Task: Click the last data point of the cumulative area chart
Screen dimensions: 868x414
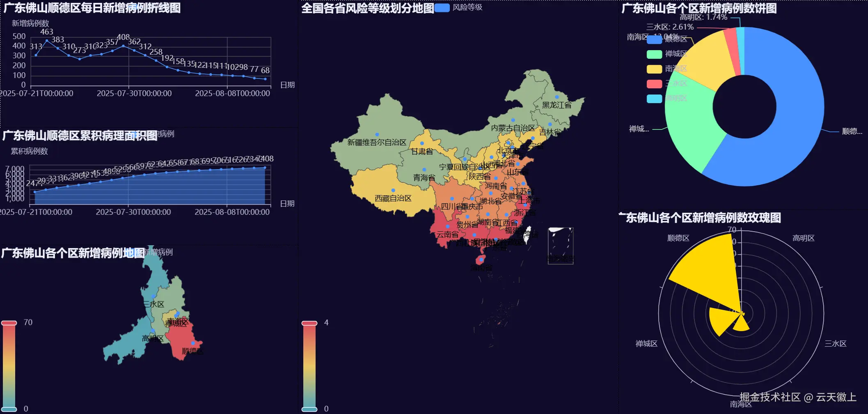Action: (265, 168)
